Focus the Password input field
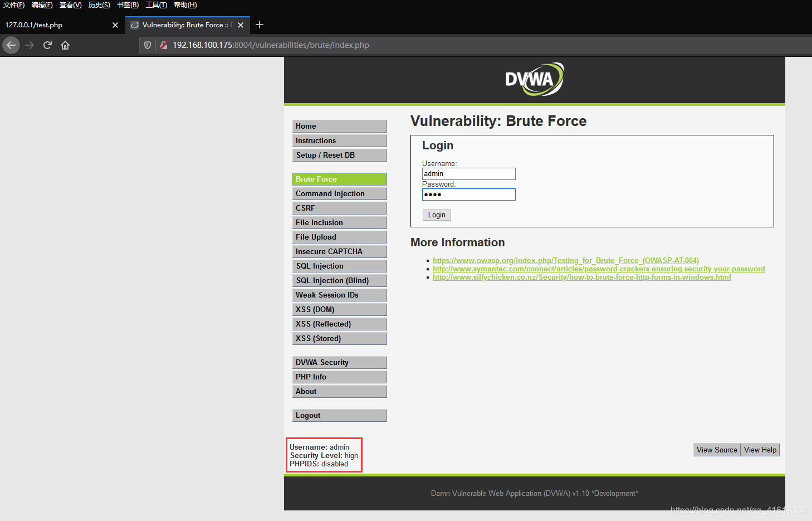Image resolution: width=812 pixels, height=521 pixels. pos(469,194)
